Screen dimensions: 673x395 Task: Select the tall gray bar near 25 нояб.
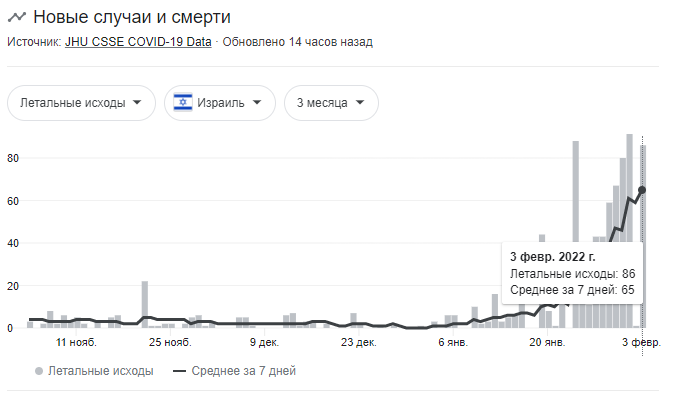[x=145, y=304]
